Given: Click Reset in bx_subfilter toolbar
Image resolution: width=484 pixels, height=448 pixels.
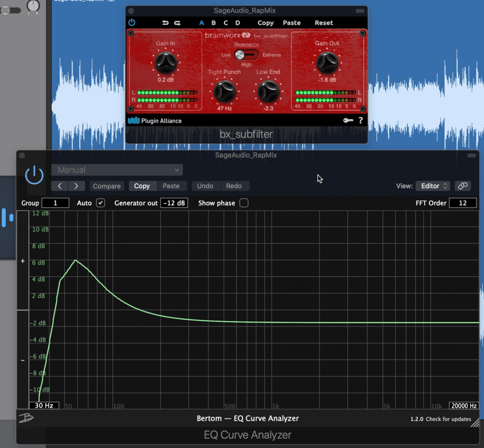Looking at the screenshot, I should pos(324,23).
